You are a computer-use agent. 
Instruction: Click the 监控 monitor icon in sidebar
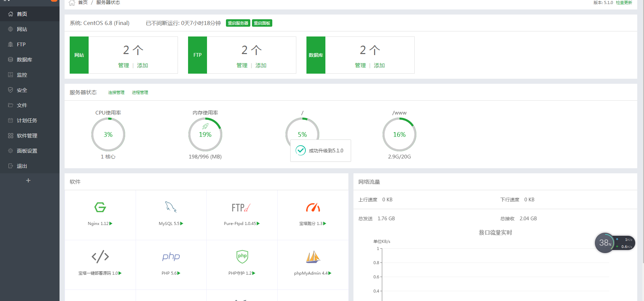tap(10, 75)
